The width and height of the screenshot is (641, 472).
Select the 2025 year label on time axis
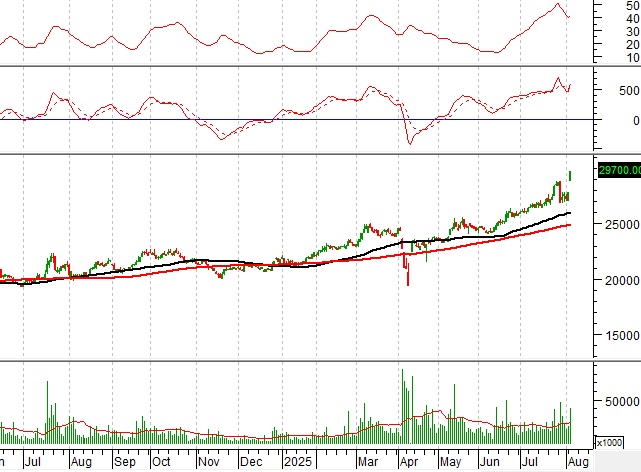pos(298,463)
